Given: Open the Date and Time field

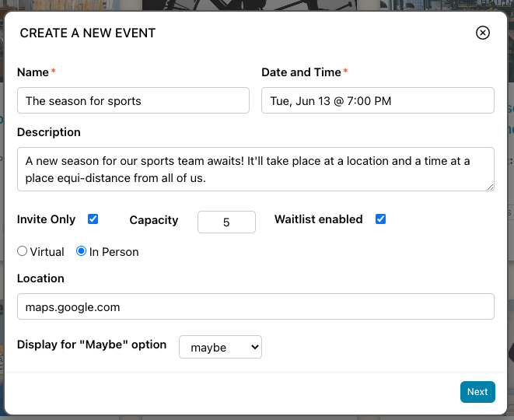Looking at the screenshot, I should 377,100.
